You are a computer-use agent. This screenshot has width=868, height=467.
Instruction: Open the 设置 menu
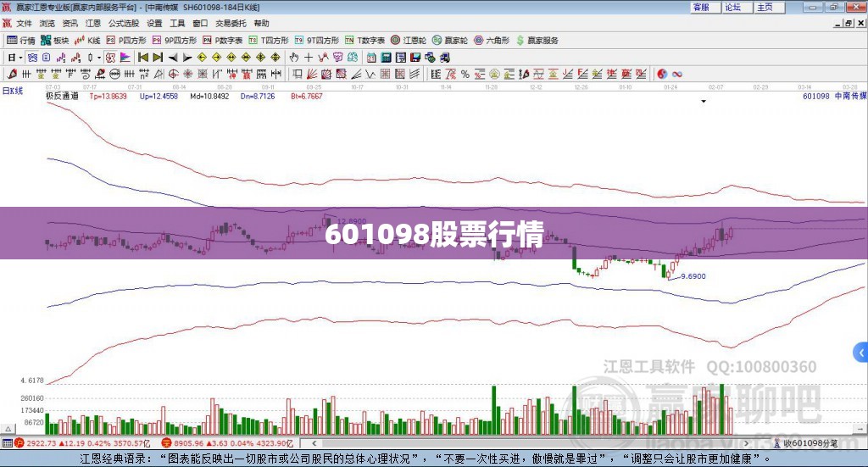pyautogui.click(x=154, y=23)
